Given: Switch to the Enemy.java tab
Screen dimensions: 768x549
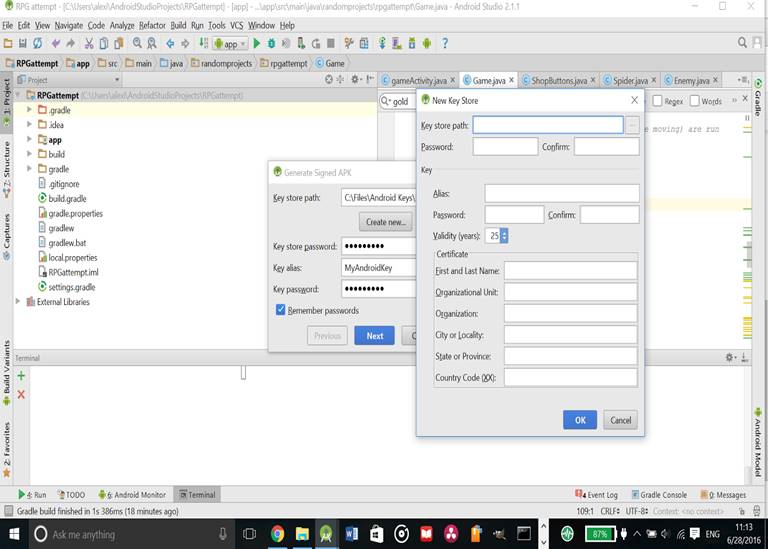Looking at the screenshot, I should point(691,80).
